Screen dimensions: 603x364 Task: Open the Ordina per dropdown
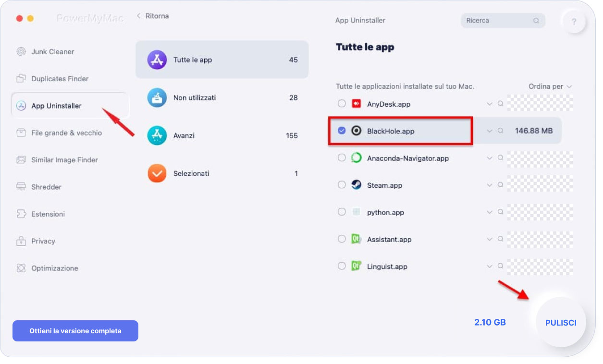pyautogui.click(x=550, y=86)
